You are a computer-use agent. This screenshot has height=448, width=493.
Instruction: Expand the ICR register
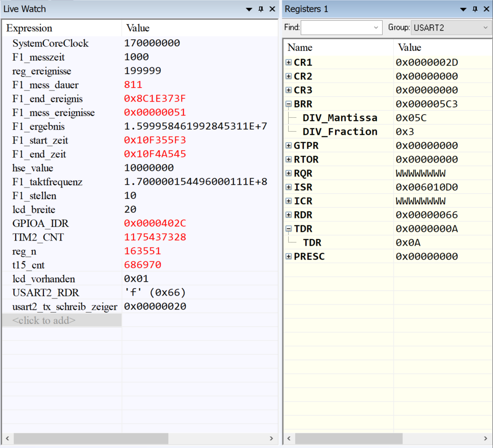tap(289, 201)
